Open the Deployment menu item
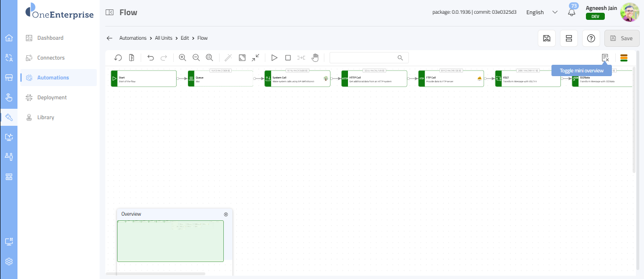Image resolution: width=644 pixels, height=279 pixels. (x=52, y=97)
